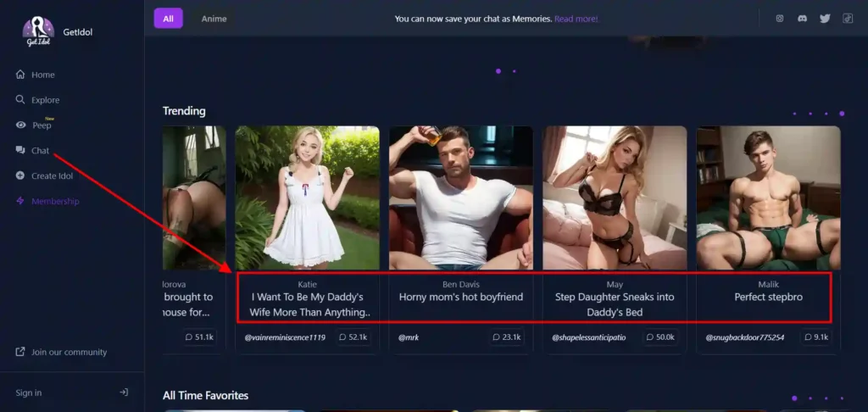The width and height of the screenshot is (868, 412).
Task: Click the Join our community label
Action: [70, 352]
